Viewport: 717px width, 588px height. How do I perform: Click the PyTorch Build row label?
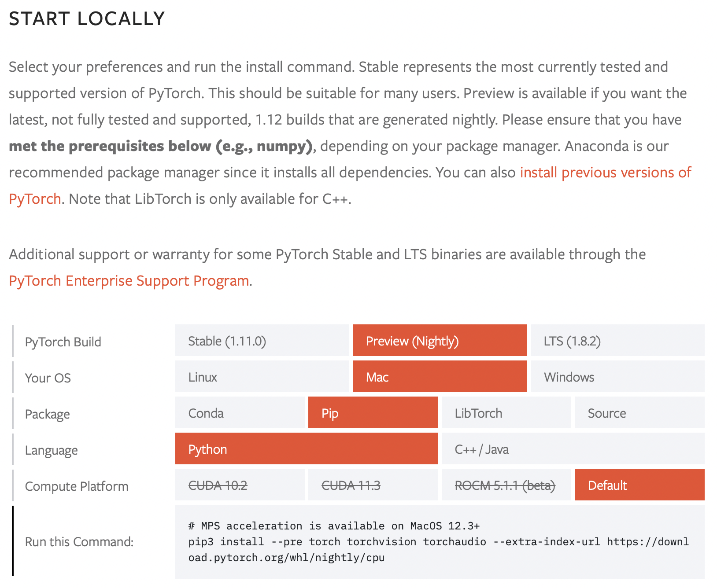(x=63, y=342)
